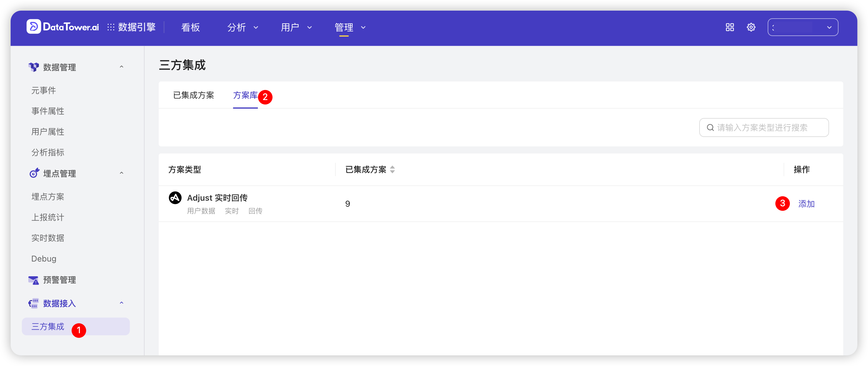The width and height of the screenshot is (868, 366).
Task: Click the 数据接入 plug icon in sidebar
Action: click(x=34, y=303)
